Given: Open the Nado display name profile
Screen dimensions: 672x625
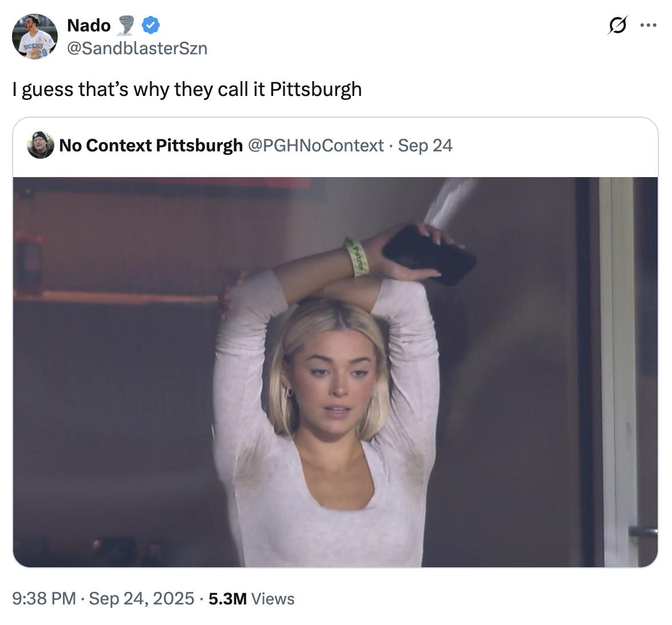Looking at the screenshot, I should tap(89, 25).
